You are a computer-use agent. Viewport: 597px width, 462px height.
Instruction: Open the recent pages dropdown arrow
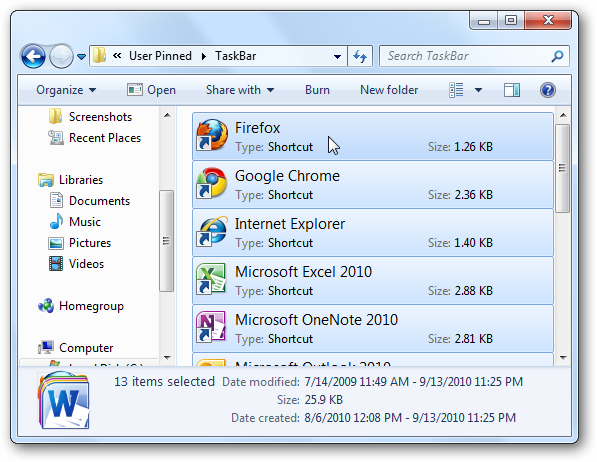click(x=81, y=57)
